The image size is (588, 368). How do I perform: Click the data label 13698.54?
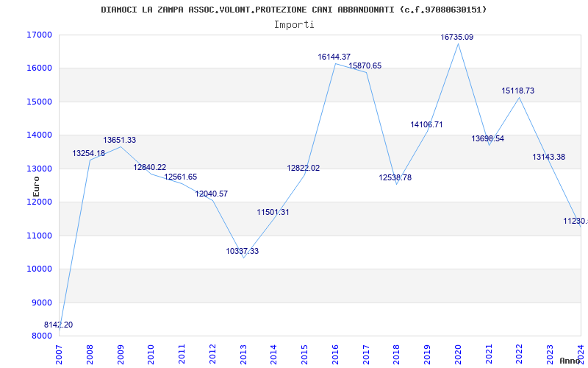pos(487,138)
